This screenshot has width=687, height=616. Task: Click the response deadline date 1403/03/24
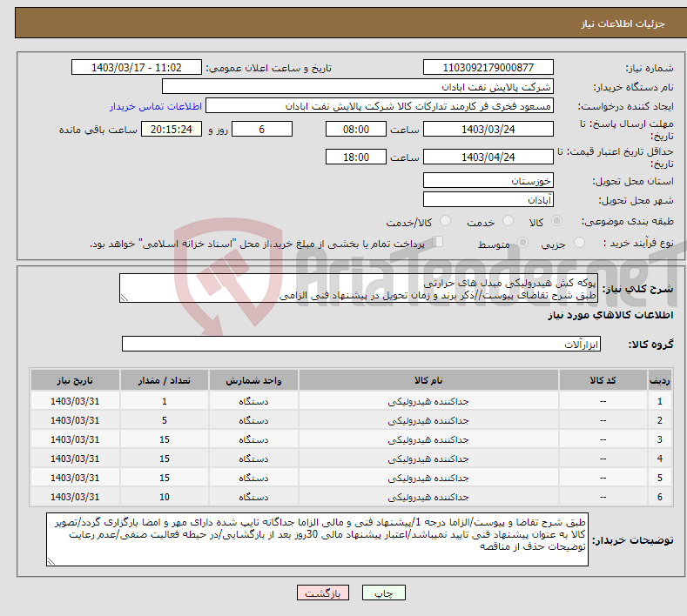coord(488,129)
